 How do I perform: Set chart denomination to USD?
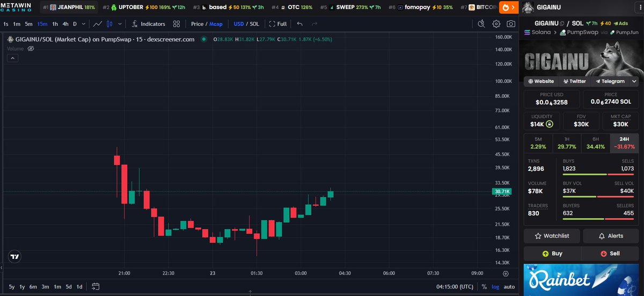(238, 24)
